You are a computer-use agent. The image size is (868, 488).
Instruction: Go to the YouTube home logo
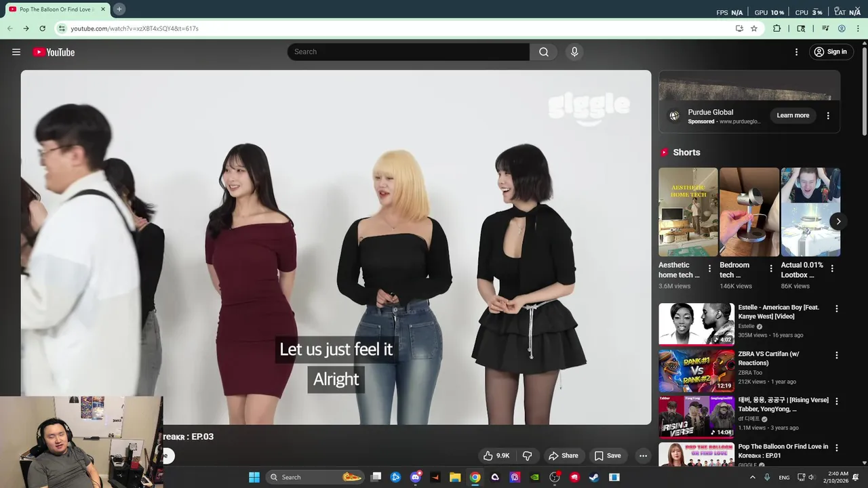coord(54,52)
